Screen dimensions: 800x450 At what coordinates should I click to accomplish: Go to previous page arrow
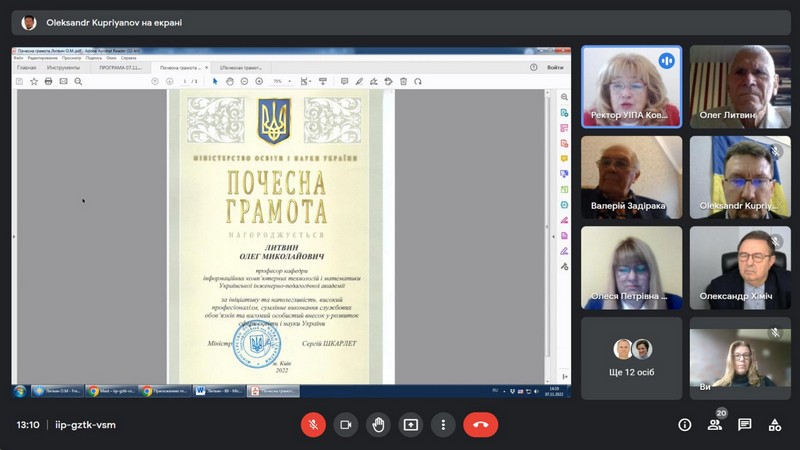point(155,81)
